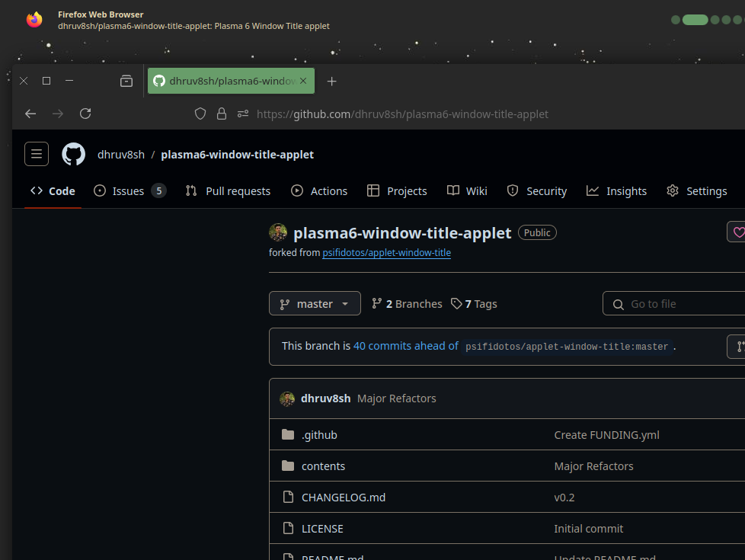Open the Major Refactors commit for contents
Image resolution: width=745 pixels, height=560 pixels.
594,466
